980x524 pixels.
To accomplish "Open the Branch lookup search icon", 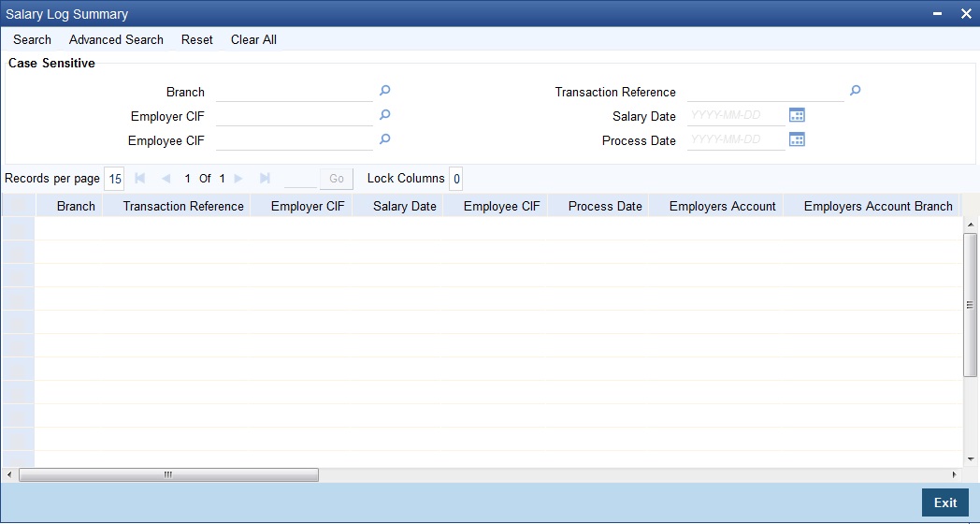I will [385, 91].
